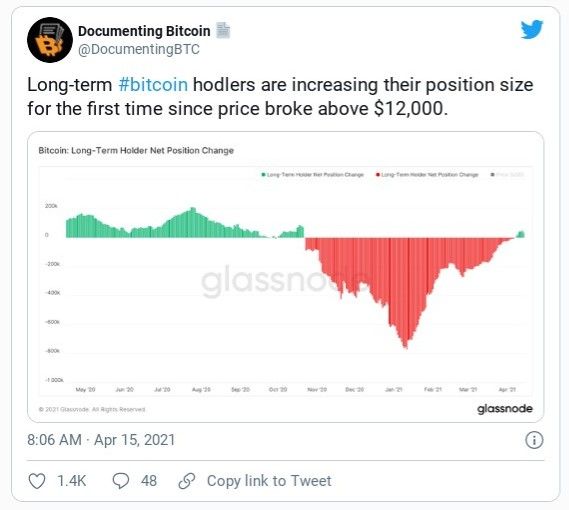Click the red legend marker for Net Position Change

[x=378, y=175]
